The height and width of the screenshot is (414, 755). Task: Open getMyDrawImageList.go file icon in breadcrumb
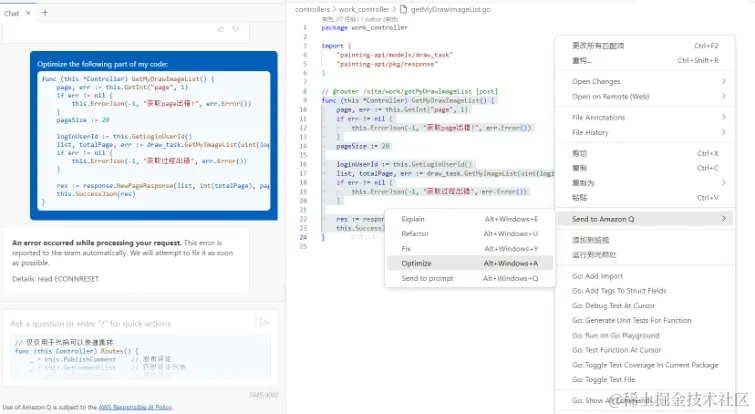pos(404,9)
